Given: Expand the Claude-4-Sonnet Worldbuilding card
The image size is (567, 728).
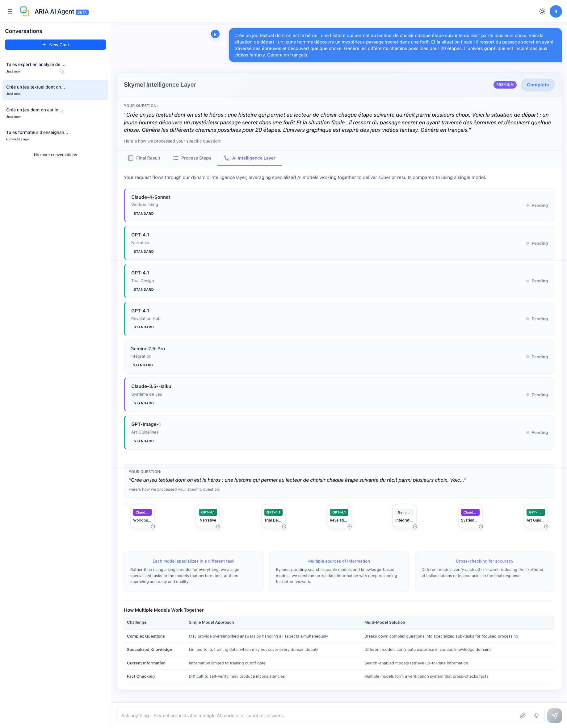Looking at the screenshot, I should (x=338, y=205).
